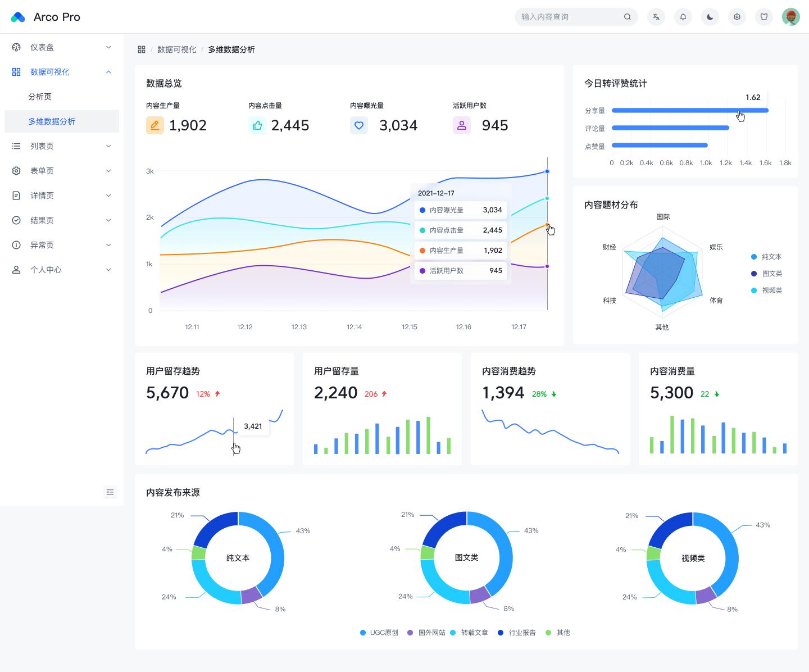The image size is (809, 672).
Task: Open the notification bell
Action: pyautogui.click(x=683, y=17)
